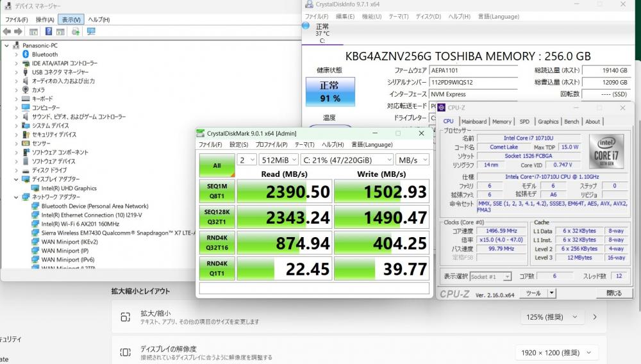Expand the Bluetooth tree node
The width and height of the screenshot is (641, 364).
(x=17, y=54)
